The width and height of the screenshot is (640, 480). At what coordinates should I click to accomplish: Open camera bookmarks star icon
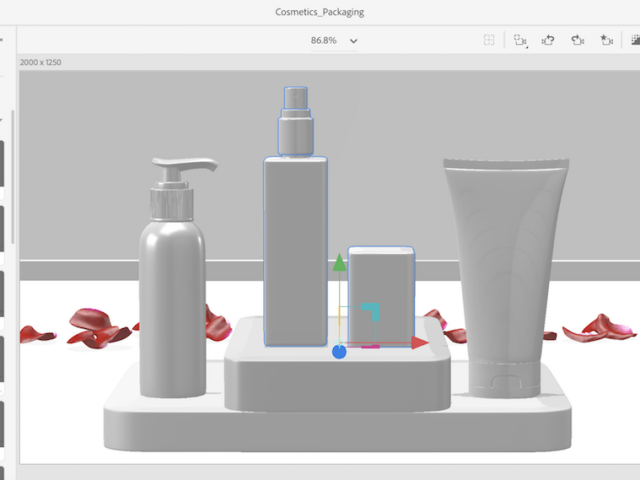pyautogui.click(x=606, y=40)
